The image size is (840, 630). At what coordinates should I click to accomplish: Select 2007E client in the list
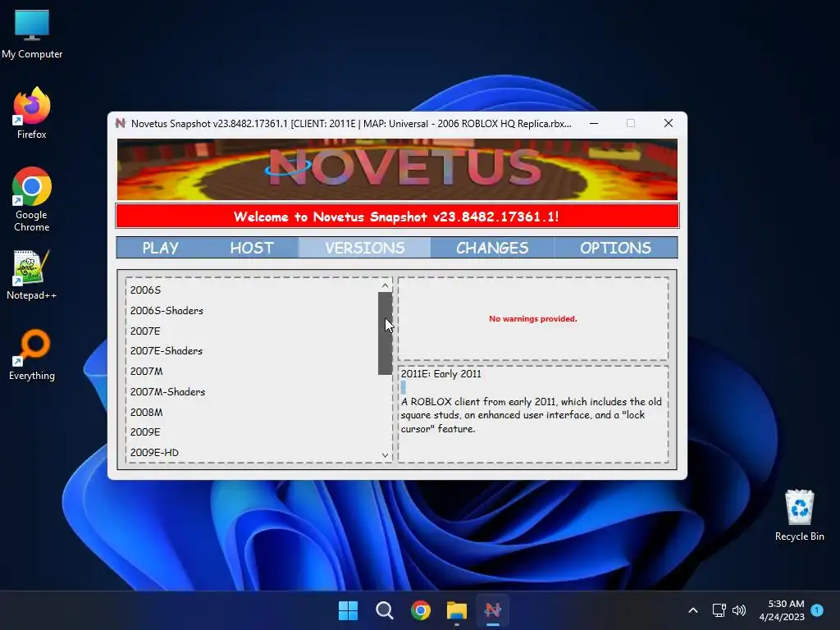tap(252, 331)
